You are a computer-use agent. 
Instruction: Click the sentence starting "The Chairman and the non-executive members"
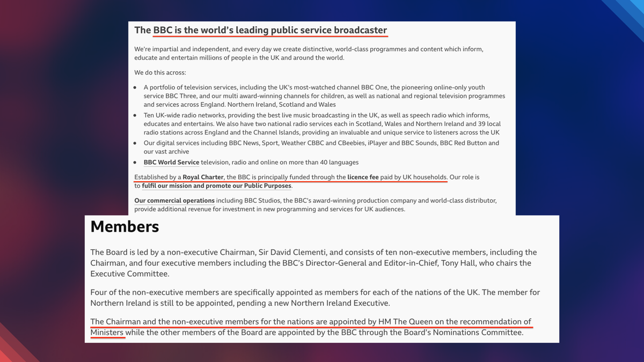[x=311, y=327]
